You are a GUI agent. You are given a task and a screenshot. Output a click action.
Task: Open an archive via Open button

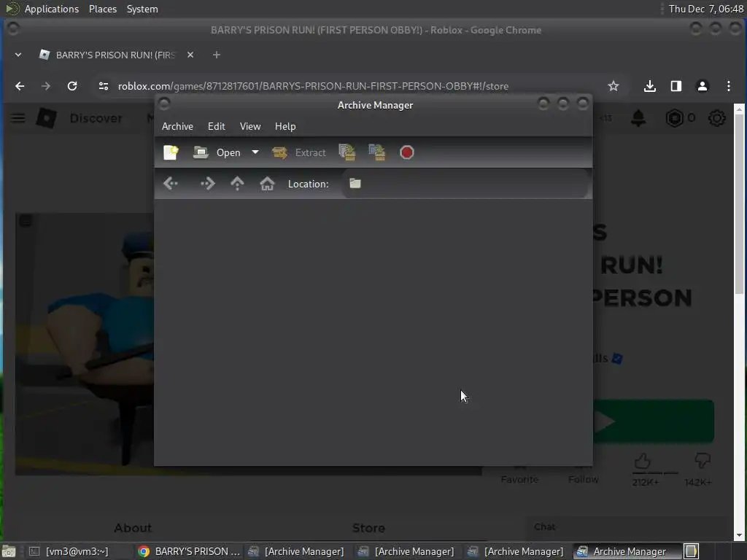(x=217, y=152)
